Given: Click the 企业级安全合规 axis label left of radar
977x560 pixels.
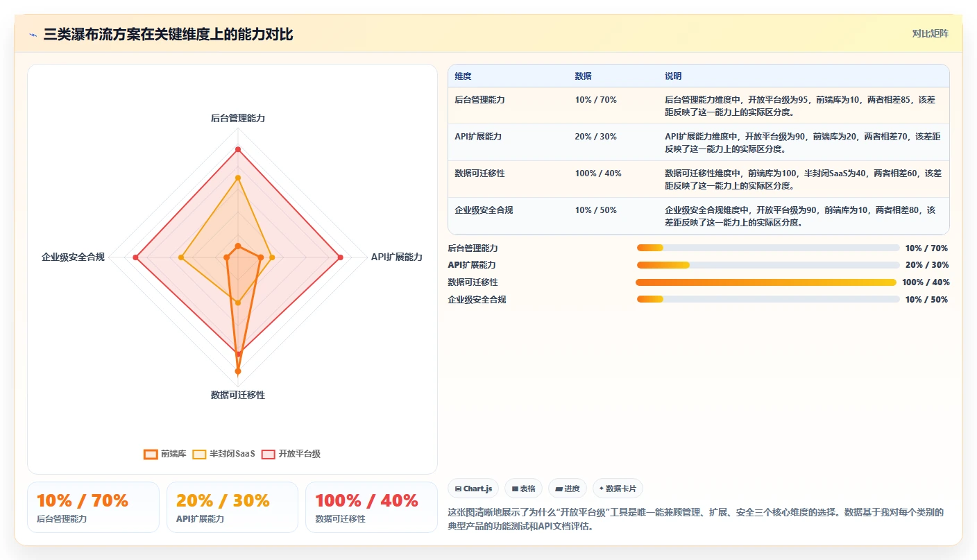Looking at the screenshot, I should [x=73, y=257].
